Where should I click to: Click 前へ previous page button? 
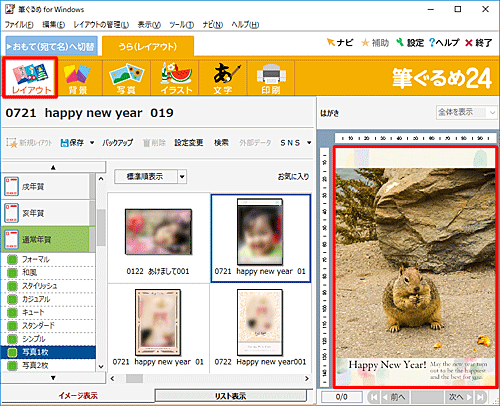click(394, 397)
